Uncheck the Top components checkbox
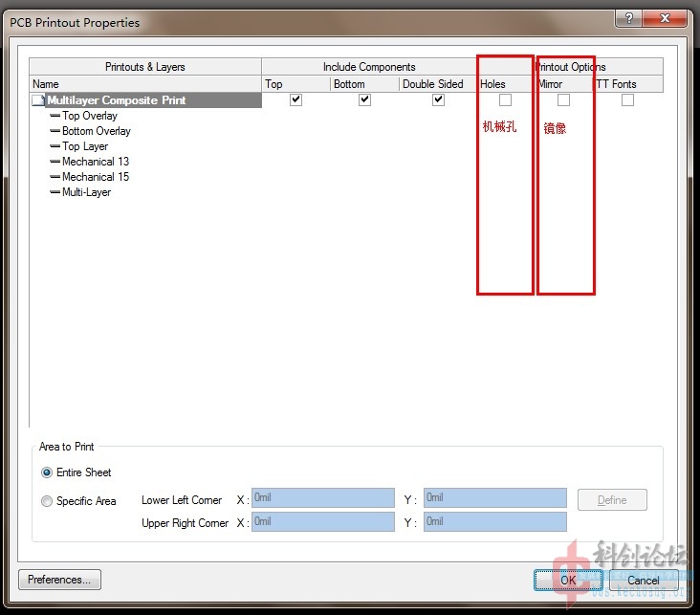 (296, 99)
